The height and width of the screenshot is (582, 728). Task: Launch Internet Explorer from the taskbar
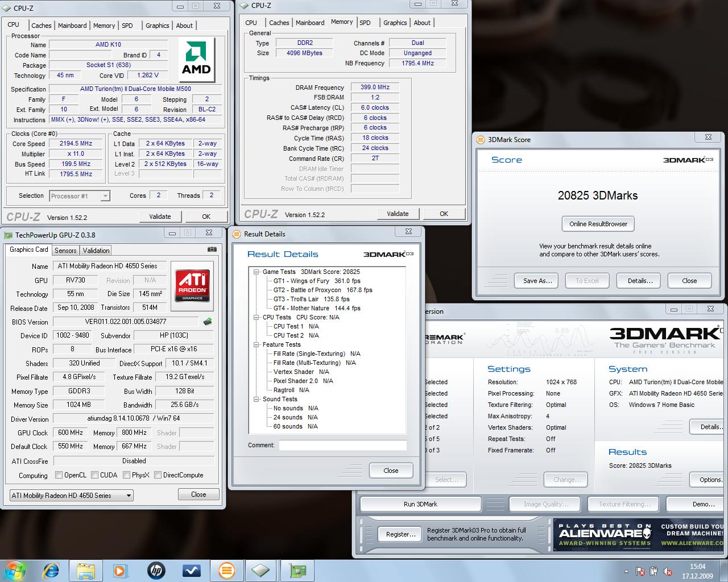pyautogui.click(x=51, y=570)
